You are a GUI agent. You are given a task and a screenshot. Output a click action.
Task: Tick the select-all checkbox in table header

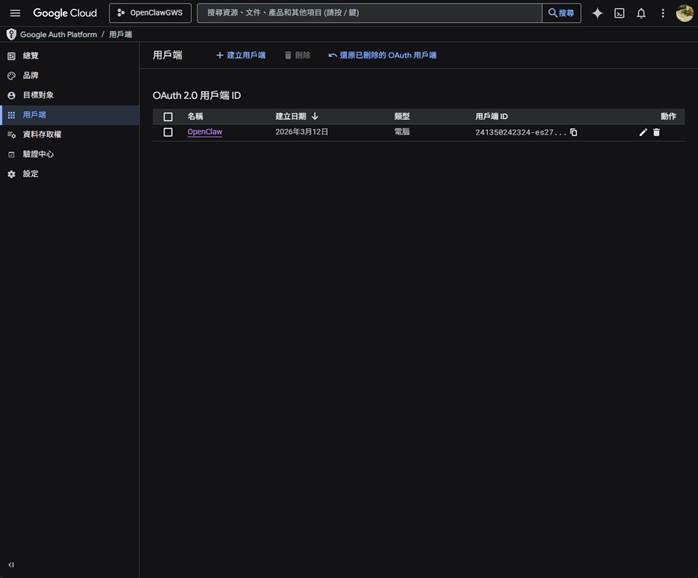(168, 117)
